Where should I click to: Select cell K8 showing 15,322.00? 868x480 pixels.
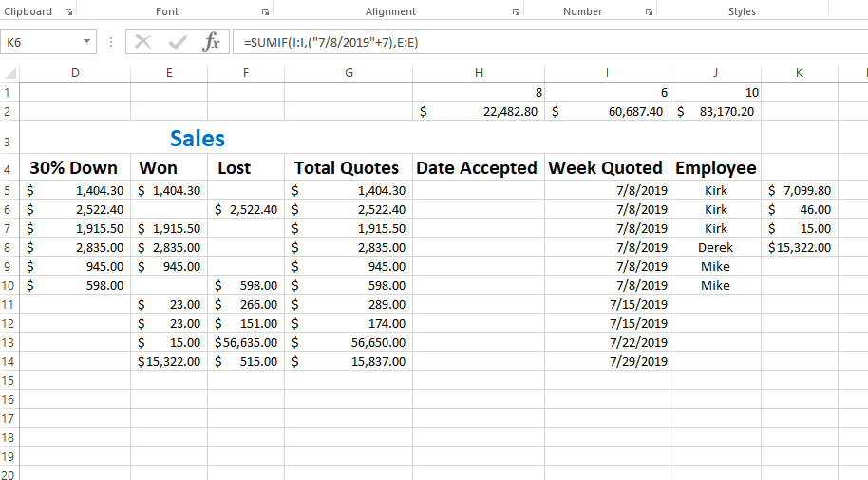coord(800,247)
